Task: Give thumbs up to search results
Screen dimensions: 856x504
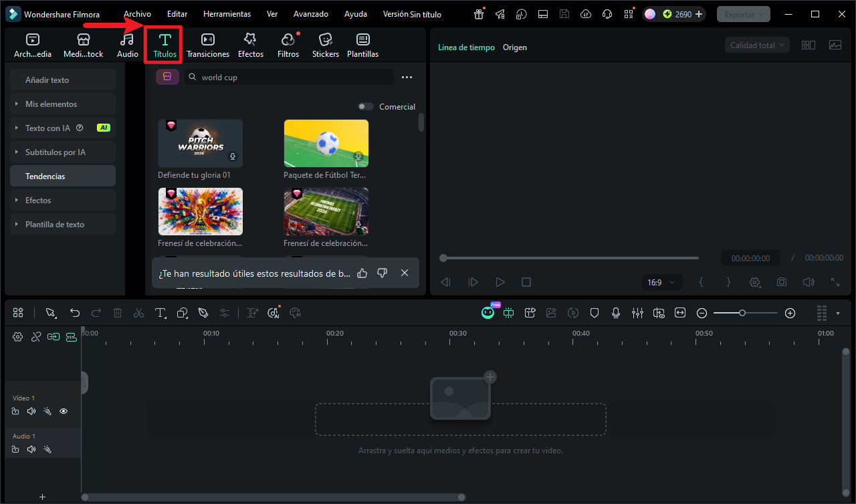Action: point(362,273)
